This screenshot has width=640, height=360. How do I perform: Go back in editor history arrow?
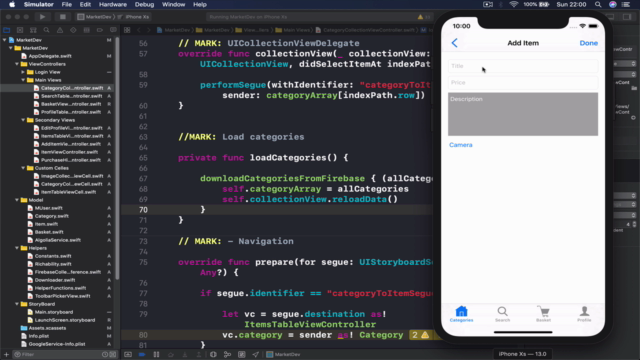coord(139,30)
